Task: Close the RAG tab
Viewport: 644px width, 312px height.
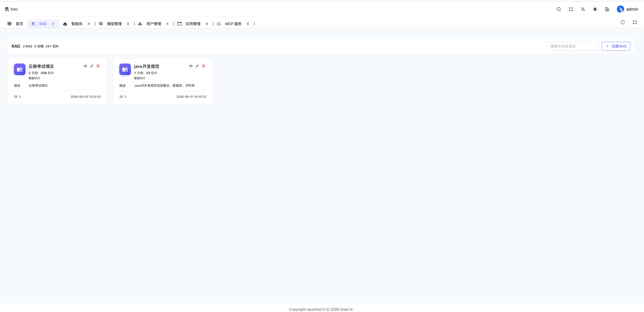Action: pos(53,24)
